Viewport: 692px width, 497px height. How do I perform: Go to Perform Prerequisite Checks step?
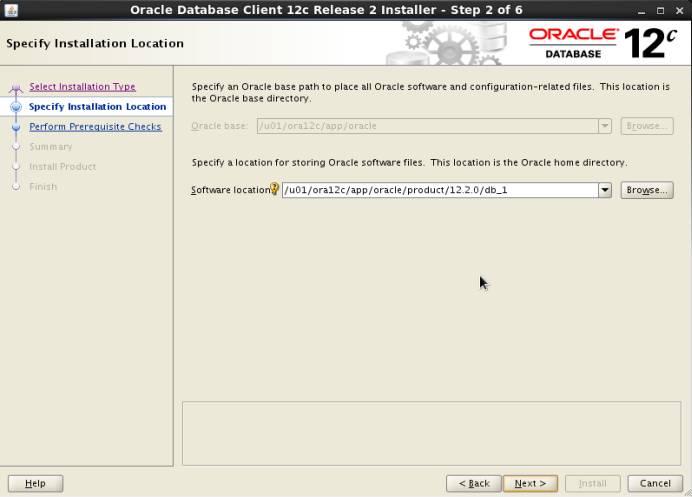tap(95, 127)
